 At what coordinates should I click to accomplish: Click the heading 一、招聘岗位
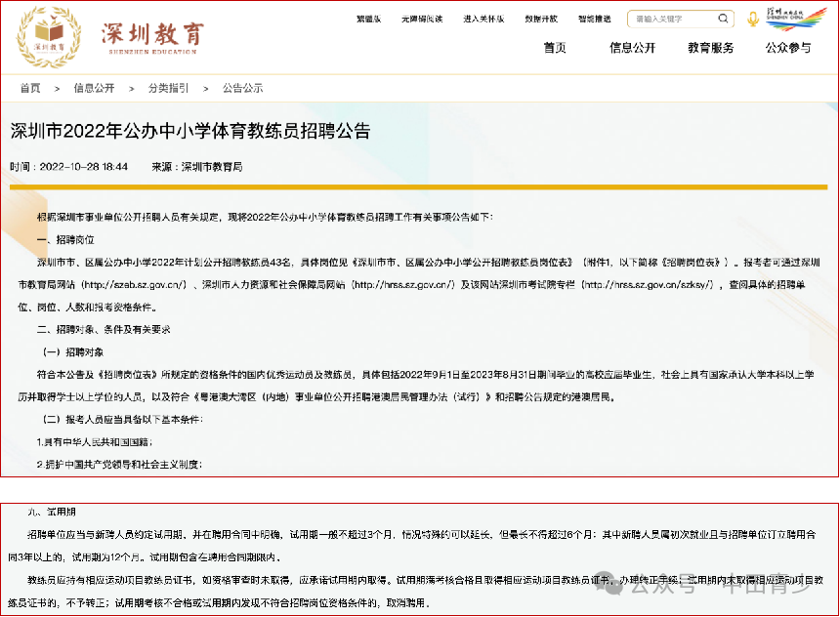(x=65, y=239)
